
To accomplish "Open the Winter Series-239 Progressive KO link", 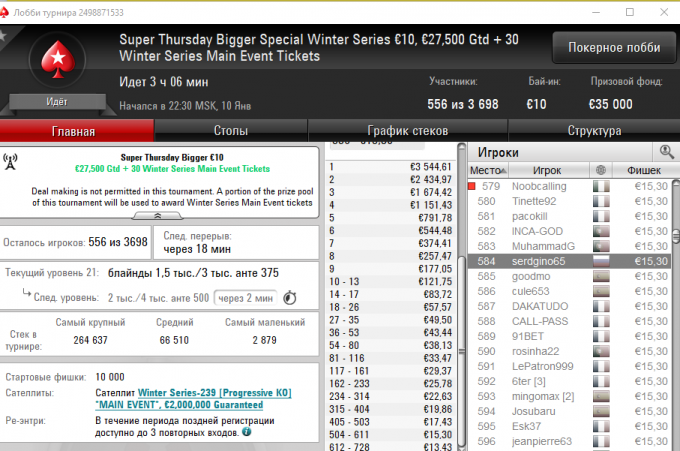I will point(215,393).
